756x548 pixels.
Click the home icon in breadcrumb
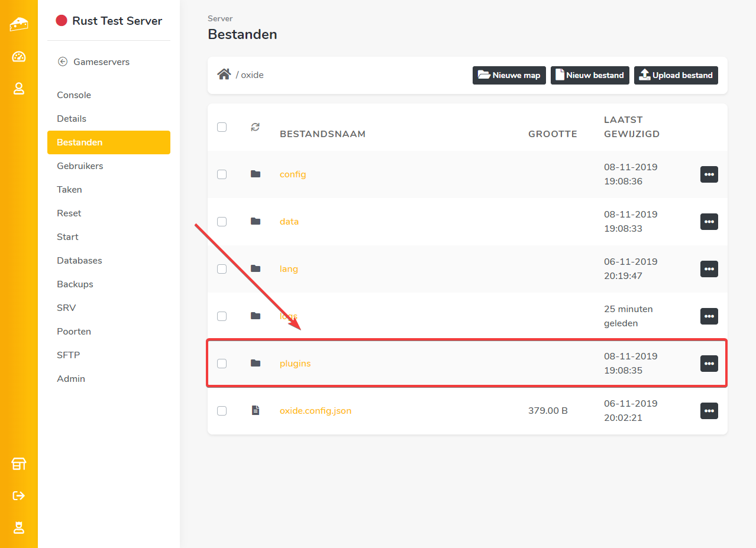[224, 74]
